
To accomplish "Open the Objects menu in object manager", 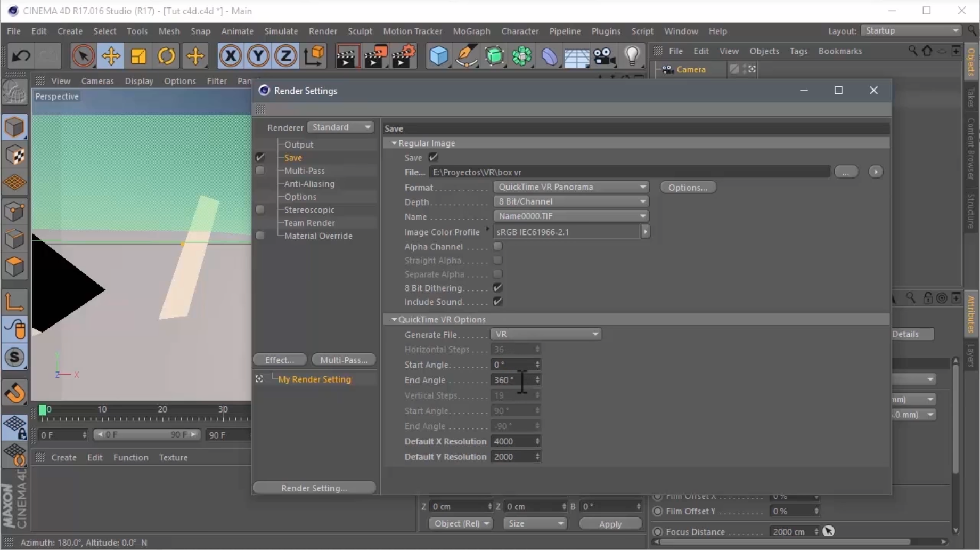I will pos(764,51).
